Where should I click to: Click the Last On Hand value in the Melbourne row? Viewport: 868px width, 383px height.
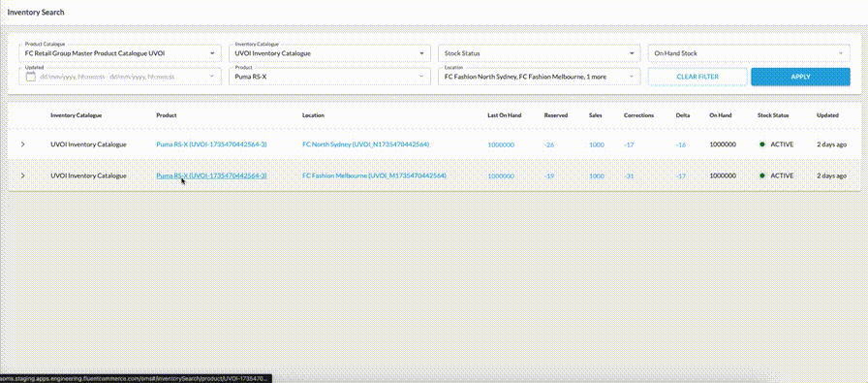(x=501, y=176)
